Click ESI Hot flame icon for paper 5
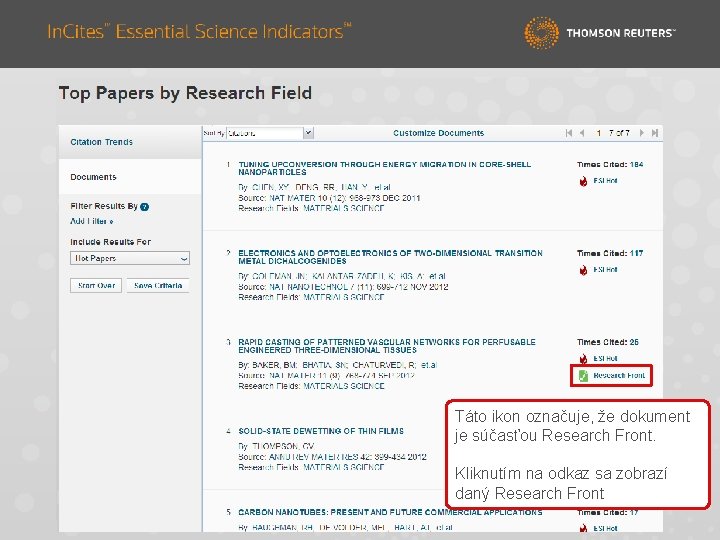The image size is (720, 540). coord(583,529)
